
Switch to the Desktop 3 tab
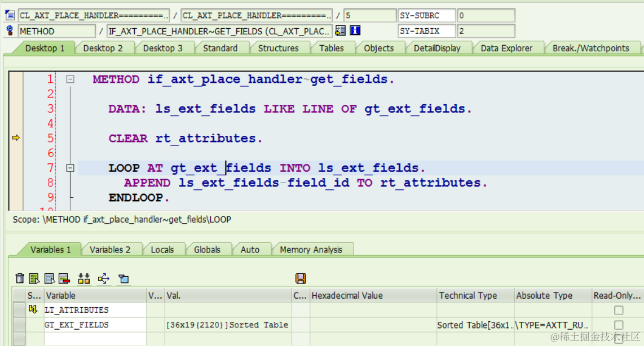pyautogui.click(x=162, y=48)
